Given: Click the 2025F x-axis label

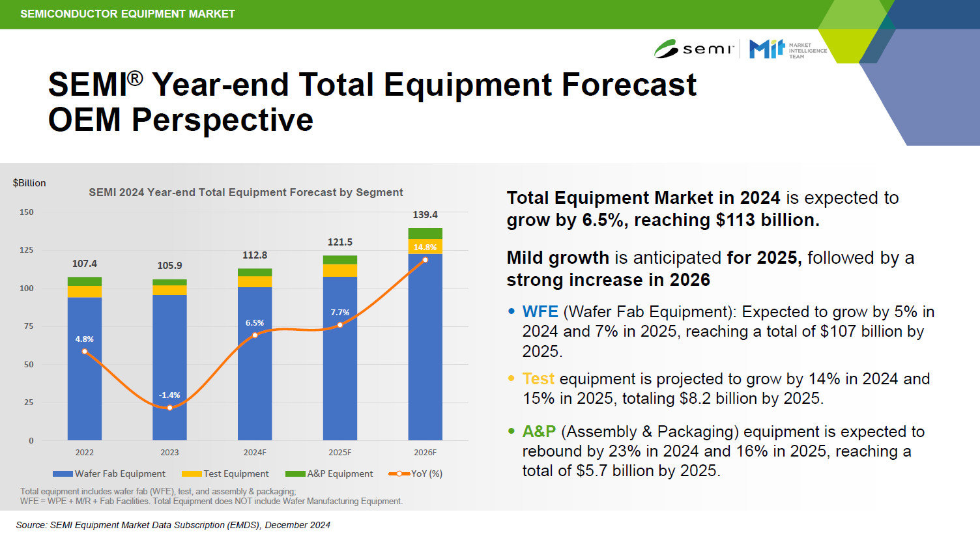Looking at the screenshot, I should [340, 453].
